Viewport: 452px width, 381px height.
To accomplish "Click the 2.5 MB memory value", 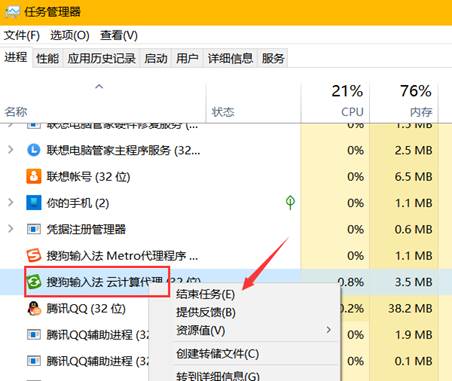I will tap(413, 150).
